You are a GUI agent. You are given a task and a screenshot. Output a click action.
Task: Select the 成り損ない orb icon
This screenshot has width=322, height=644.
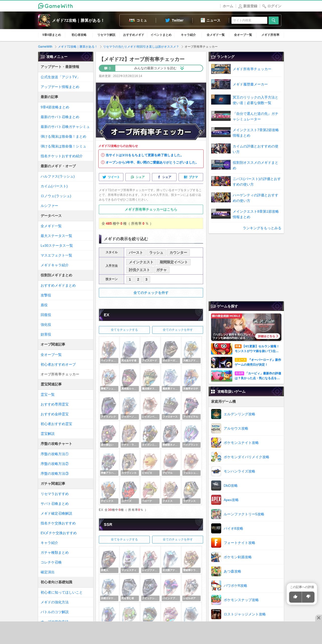coord(109,435)
